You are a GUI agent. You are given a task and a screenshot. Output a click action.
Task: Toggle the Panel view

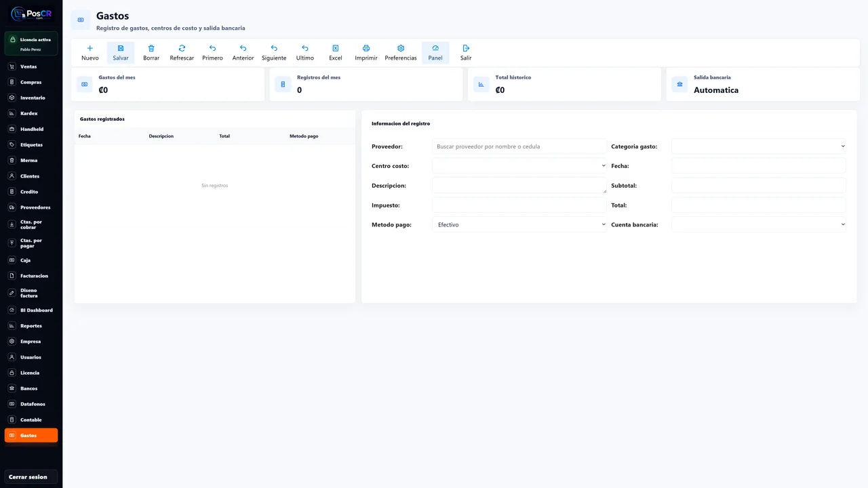click(435, 53)
